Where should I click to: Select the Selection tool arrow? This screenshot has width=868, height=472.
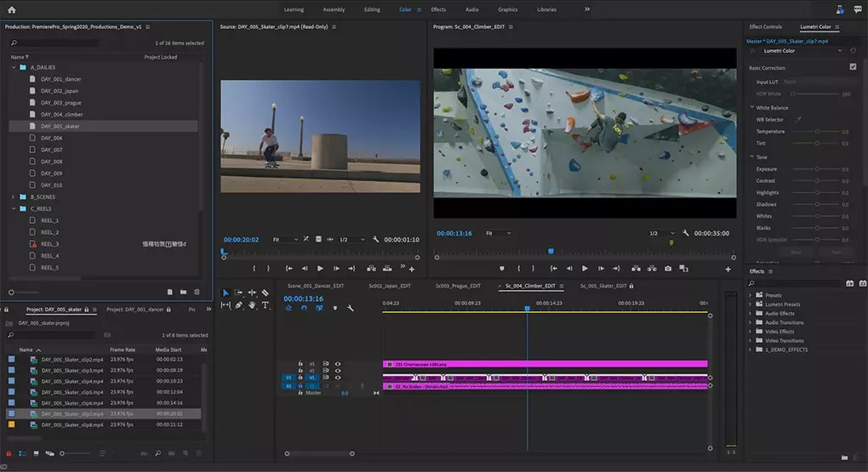point(226,293)
